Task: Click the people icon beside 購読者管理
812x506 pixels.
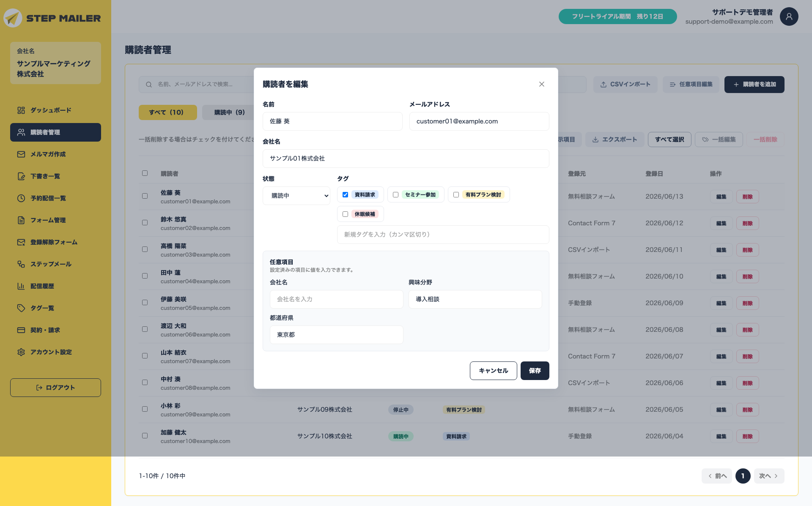Action: 21,132
